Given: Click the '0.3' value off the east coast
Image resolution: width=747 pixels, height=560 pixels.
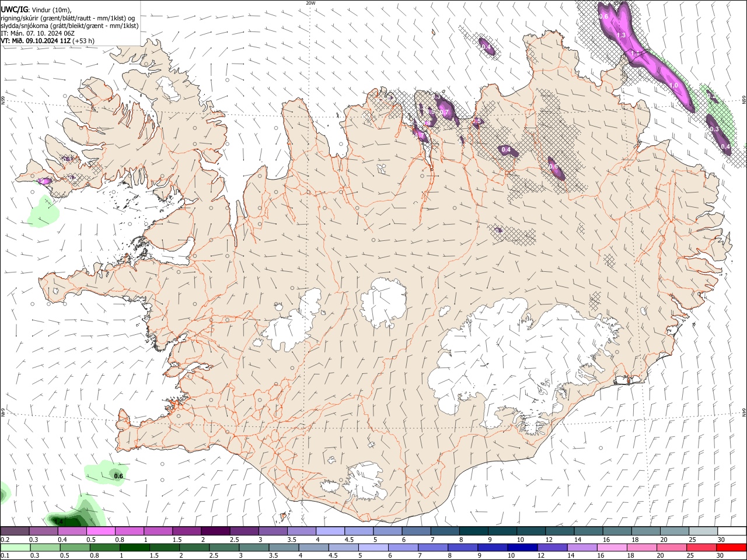Looking at the screenshot, I should coord(714,129).
